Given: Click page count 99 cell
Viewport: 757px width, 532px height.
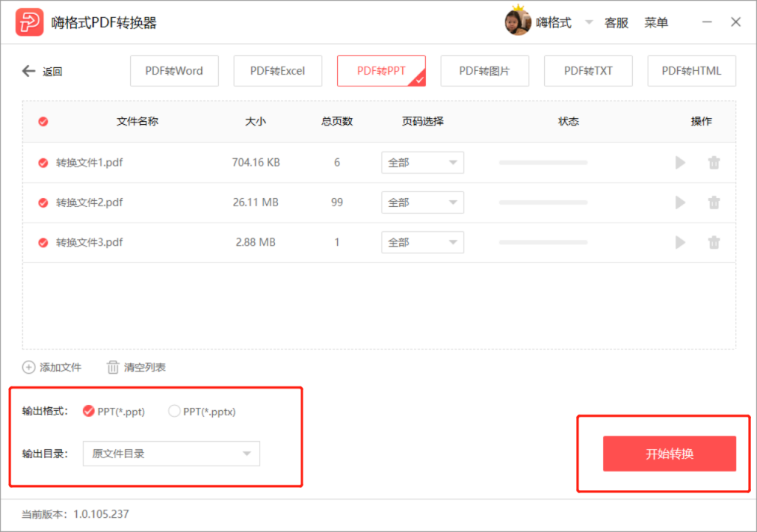Looking at the screenshot, I should click(337, 202).
